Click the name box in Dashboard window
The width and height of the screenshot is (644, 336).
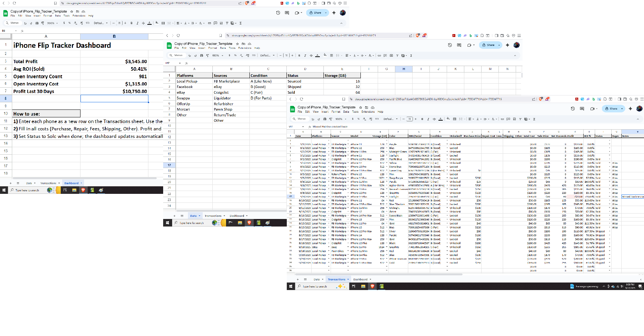[x=8, y=31]
